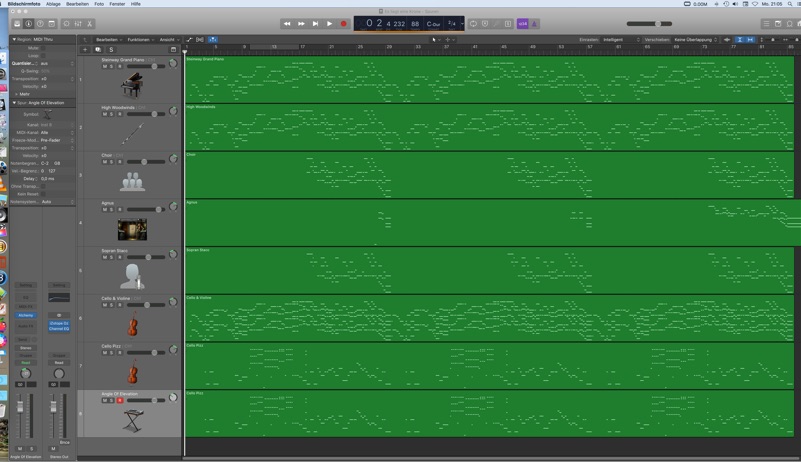Open the Quantisieren value dropdown

coord(57,63)
